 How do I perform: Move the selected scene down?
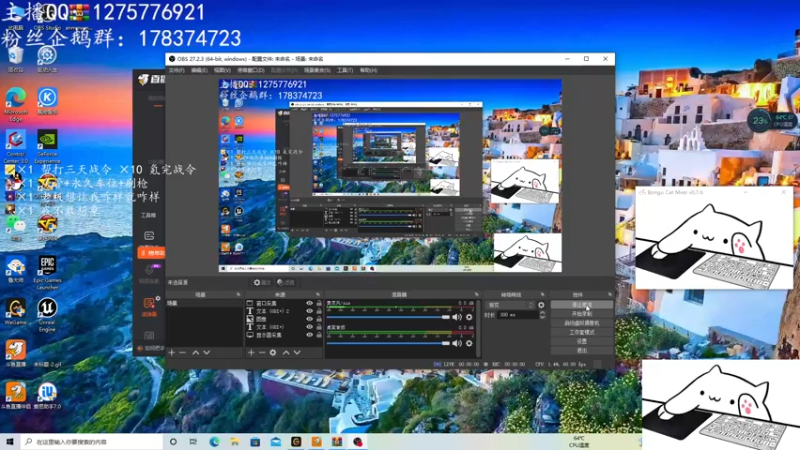[x=207, y=353]
